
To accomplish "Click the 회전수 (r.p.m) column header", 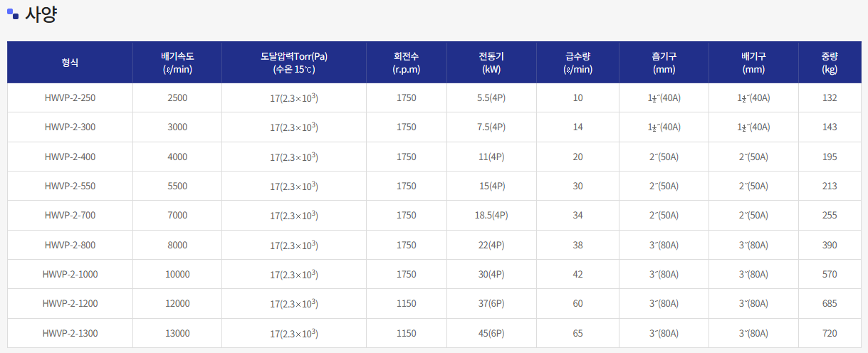I will [406, 63].
